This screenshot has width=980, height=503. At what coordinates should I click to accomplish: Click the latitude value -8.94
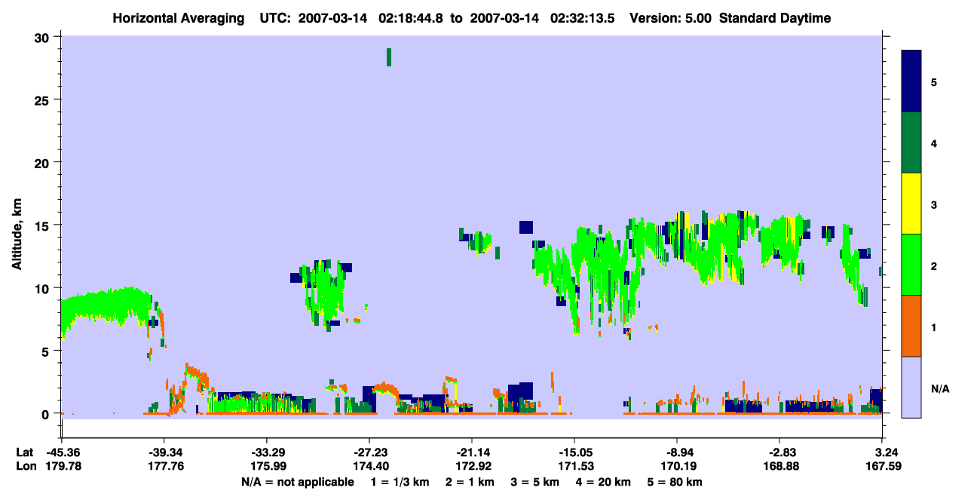coord(677,452)
